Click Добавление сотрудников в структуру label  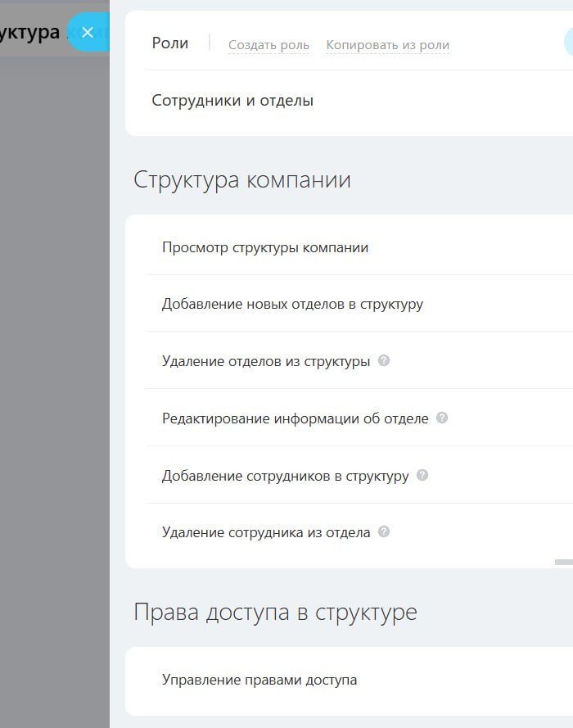286,477
